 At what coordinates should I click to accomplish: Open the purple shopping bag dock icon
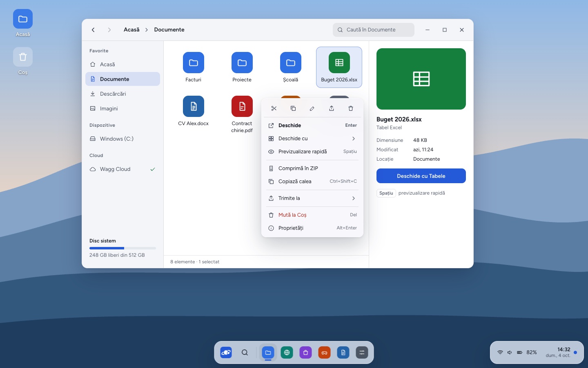[x=305, y=352]
